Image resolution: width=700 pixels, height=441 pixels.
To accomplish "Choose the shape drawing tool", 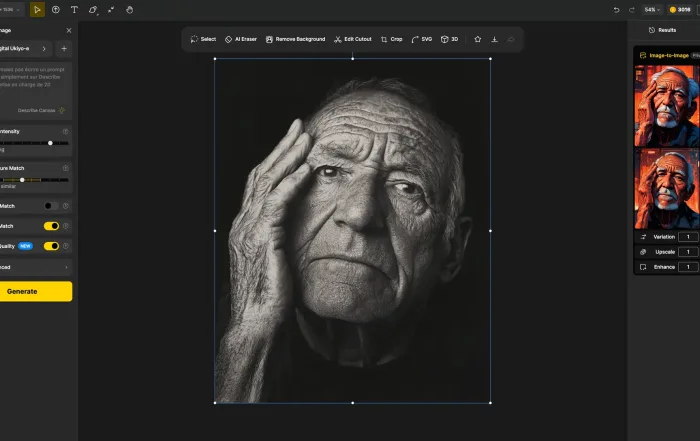I will (93, 9).
